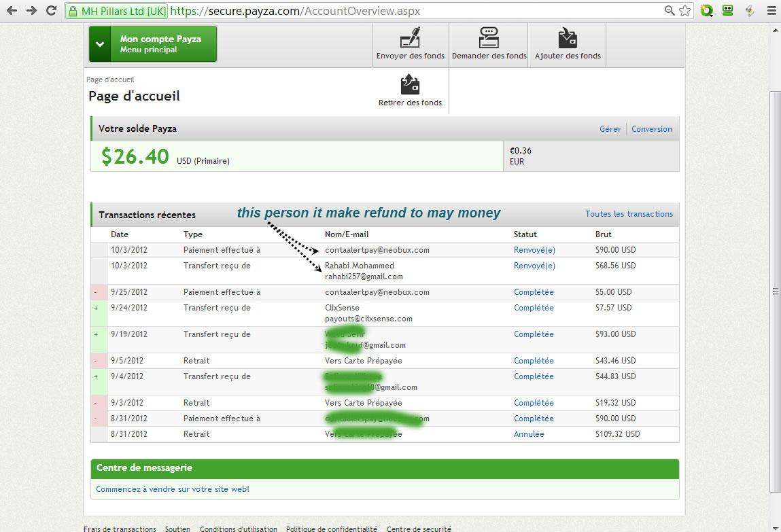Open the MH Pillars Ltd [UK] security lock info

click(x=118, y=11)
